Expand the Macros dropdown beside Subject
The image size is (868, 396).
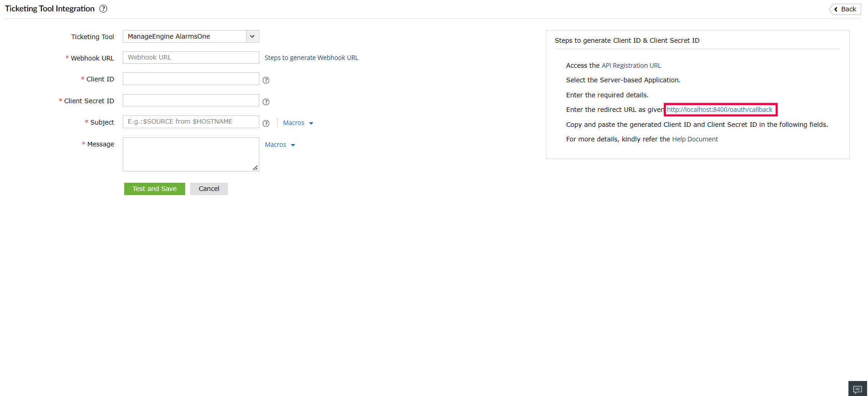[298, 123]
